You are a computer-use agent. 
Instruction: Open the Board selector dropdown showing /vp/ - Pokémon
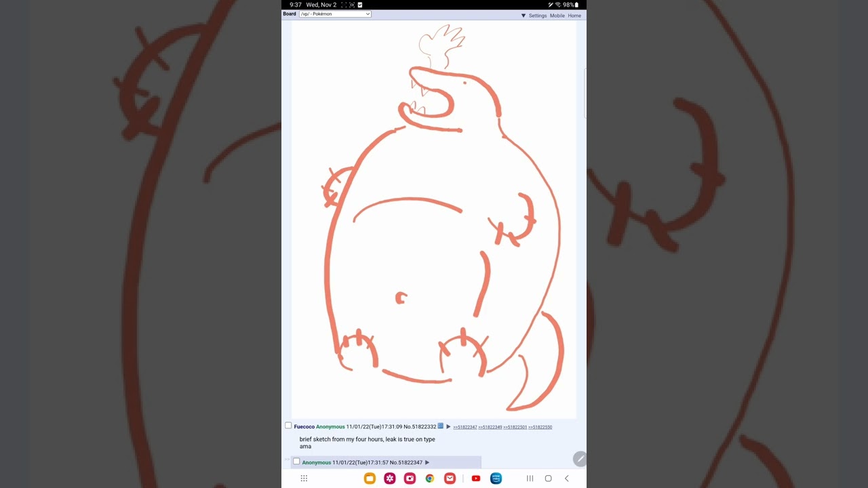pos(335,14)
